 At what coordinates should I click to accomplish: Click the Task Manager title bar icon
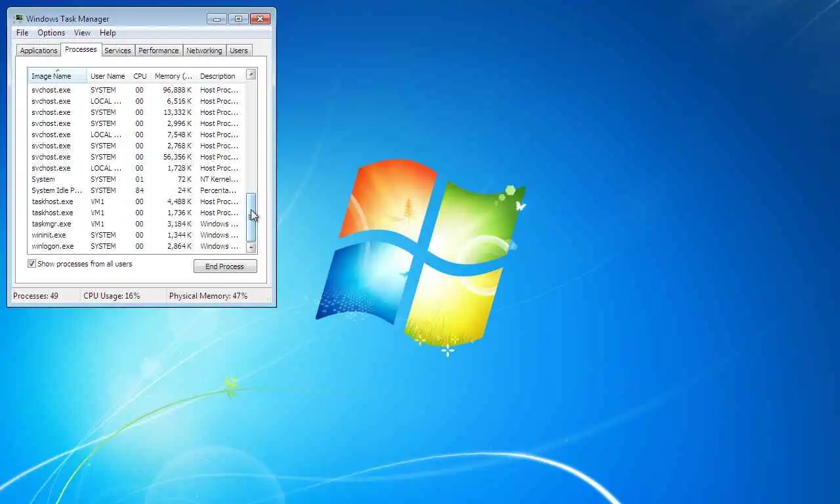[18, 18]
